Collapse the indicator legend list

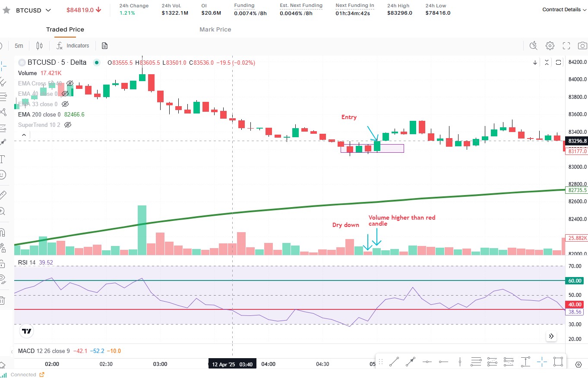(24, 135)
